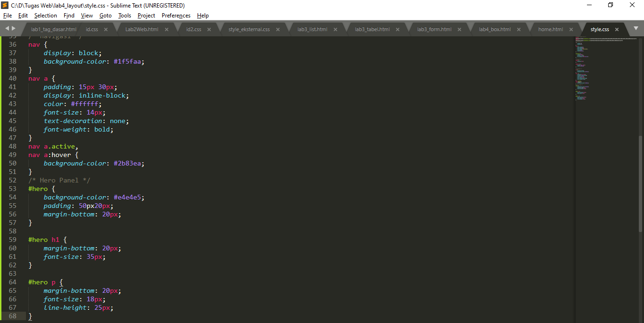Switch to the id.css tab

tap(92, 29)
